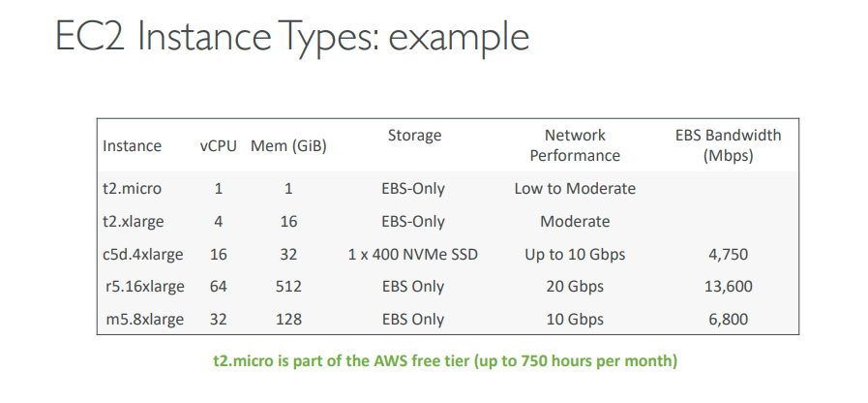Click the slide title EC2 Instance Types

click(292, 36)
